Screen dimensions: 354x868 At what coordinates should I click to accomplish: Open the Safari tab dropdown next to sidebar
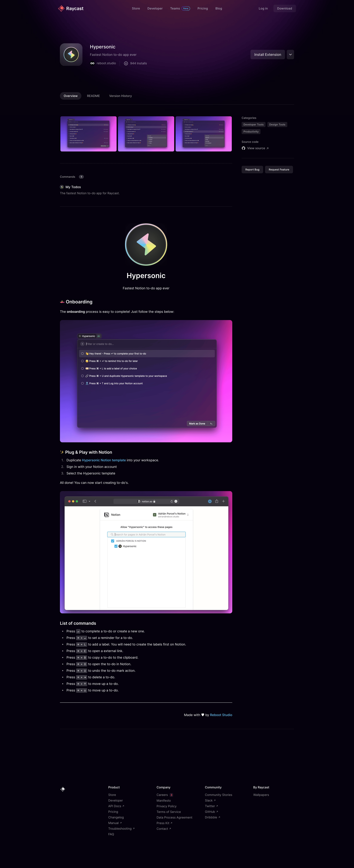click(89, 501)
